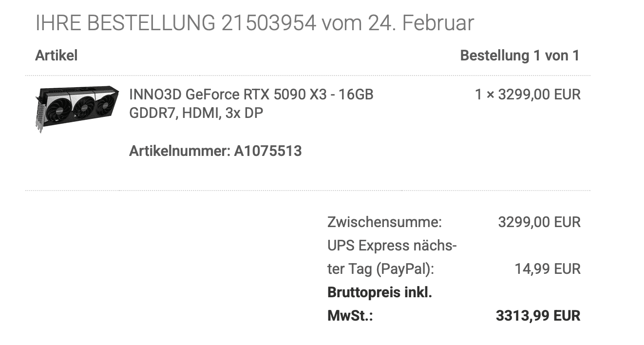Image resolution: width=644 pixels, height=345 pixels.
Task: Select the subtotal amount beside Zwischensumme
Action: click(x=539, y=222)
